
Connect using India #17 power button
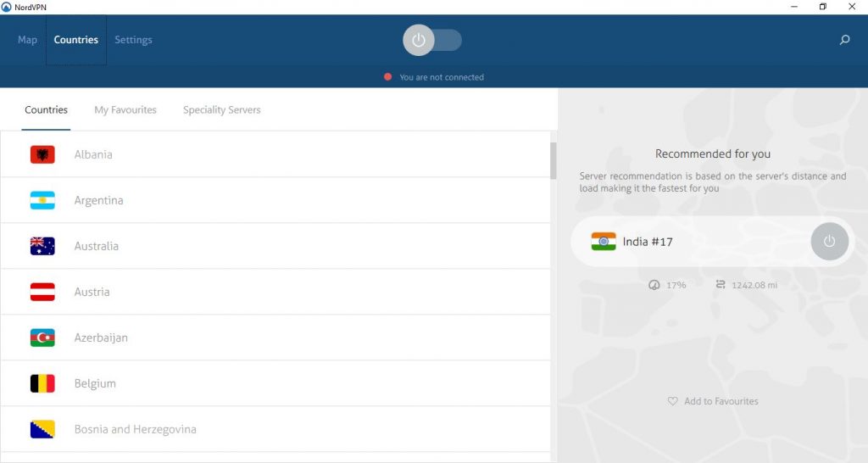[x=829, y=242]
